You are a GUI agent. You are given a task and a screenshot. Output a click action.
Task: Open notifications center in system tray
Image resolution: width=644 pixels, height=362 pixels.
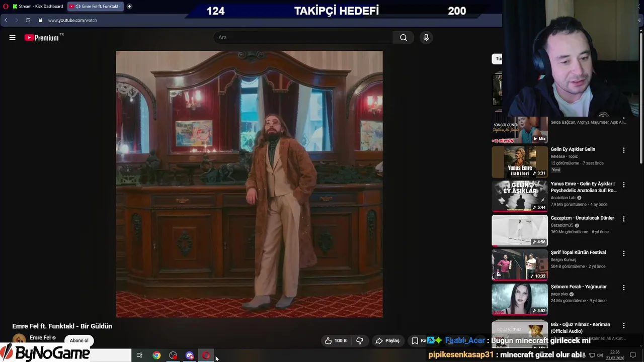pyautogui.click(x=633, y=355)
